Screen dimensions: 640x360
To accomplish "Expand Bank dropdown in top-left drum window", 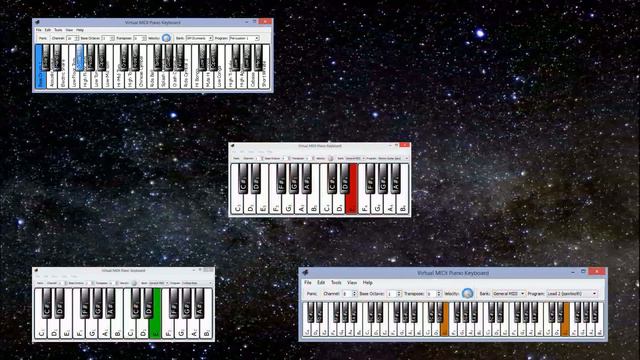I will click(x=199, y=38).
